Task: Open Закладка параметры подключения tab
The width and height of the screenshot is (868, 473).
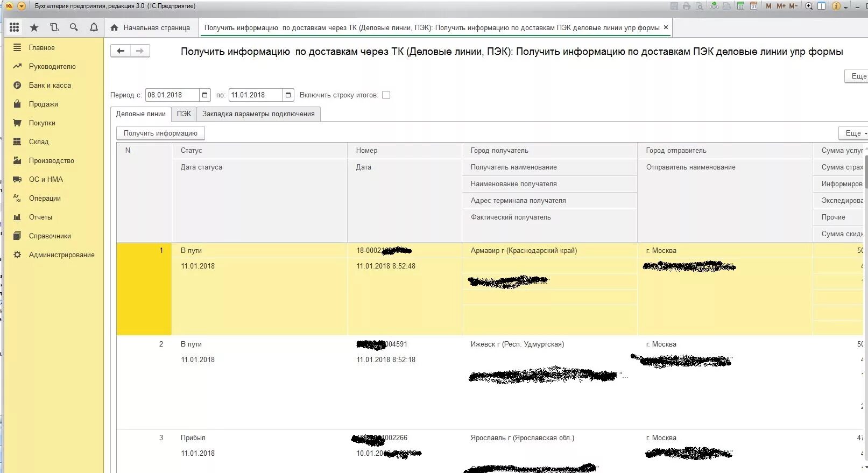Action: click(x=258, y=114)
